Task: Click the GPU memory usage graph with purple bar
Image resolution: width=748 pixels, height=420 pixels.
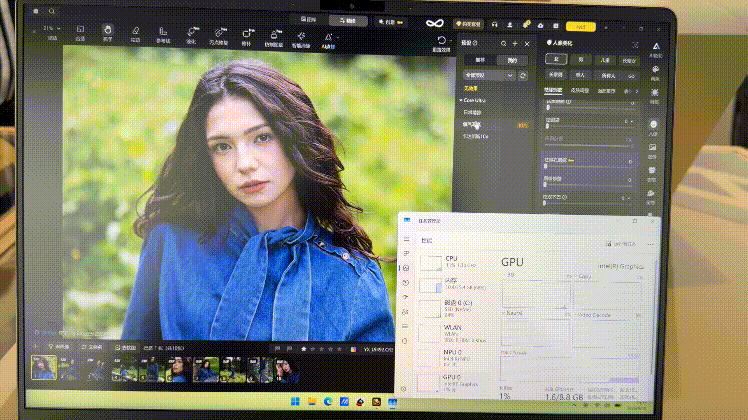Action: coord(570,369)
